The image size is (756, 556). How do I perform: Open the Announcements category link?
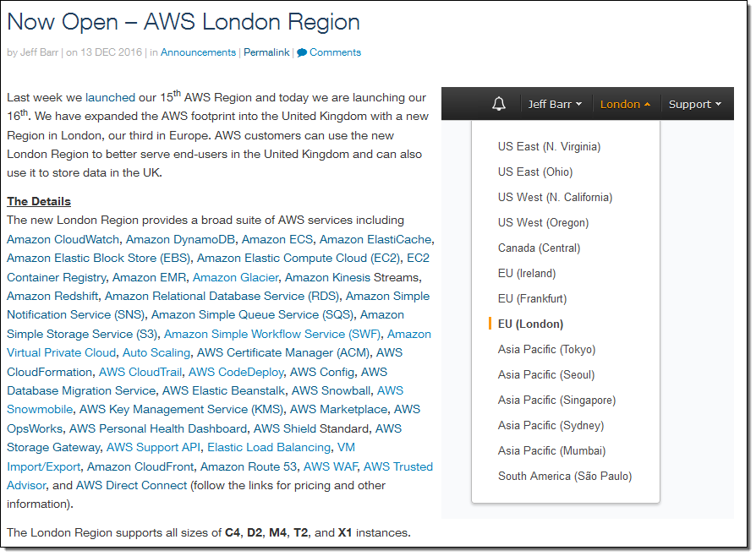pos(198,52)
